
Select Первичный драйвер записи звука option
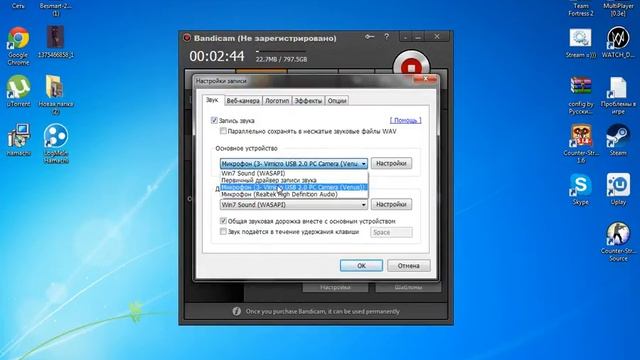point(294,180)
